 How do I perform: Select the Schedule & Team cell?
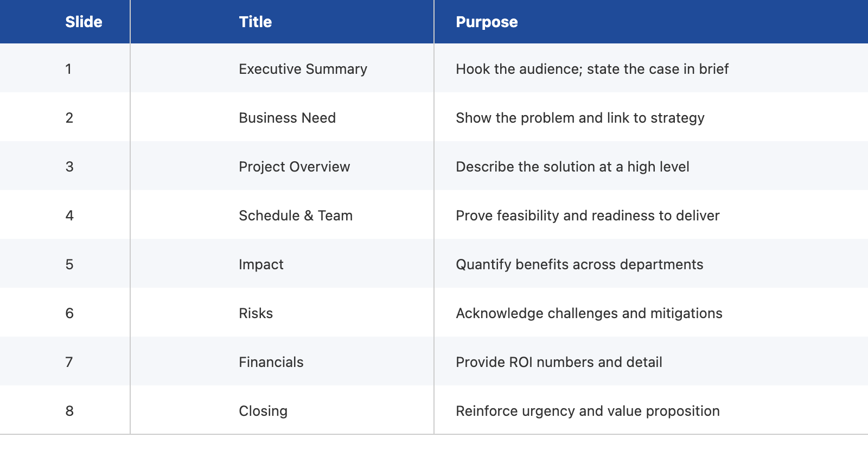click(x=296, y=216)
